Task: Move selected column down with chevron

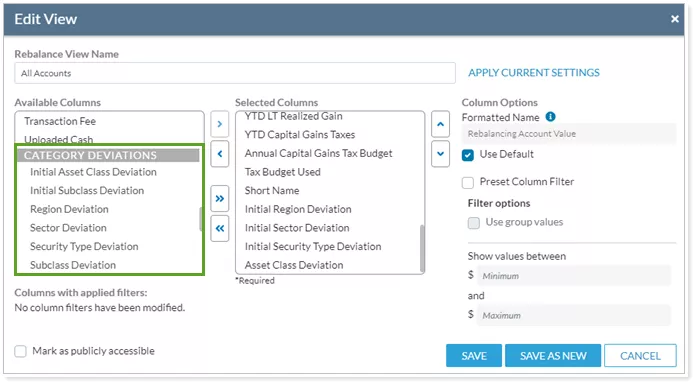Action: pos(440,154)
